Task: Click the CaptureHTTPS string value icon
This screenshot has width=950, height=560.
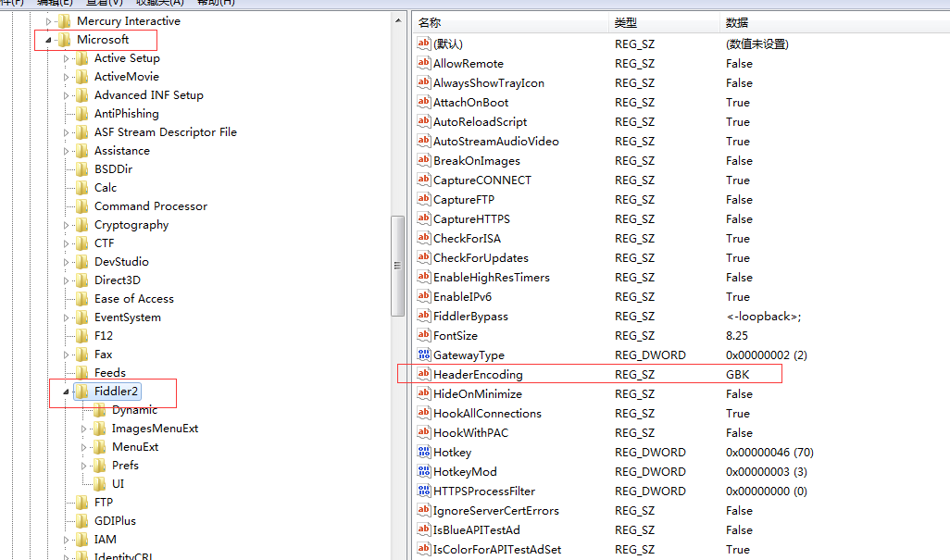Action: [423, 218]
